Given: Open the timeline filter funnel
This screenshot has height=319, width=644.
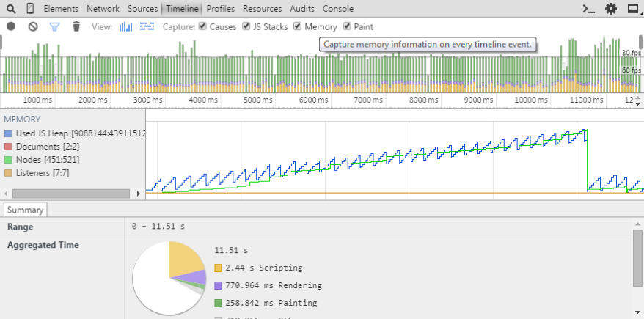Looking at the screenshot, I should point(54,26).
